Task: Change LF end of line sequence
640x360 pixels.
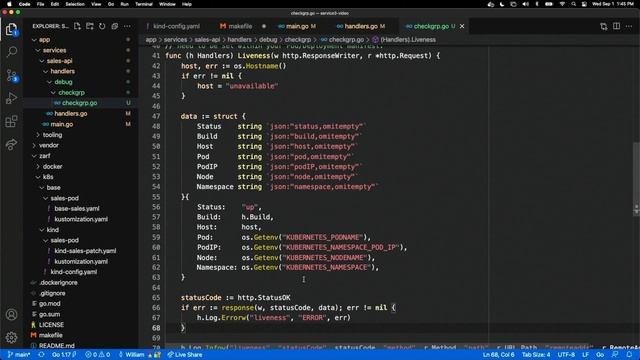Action: (x=585, y=355)
